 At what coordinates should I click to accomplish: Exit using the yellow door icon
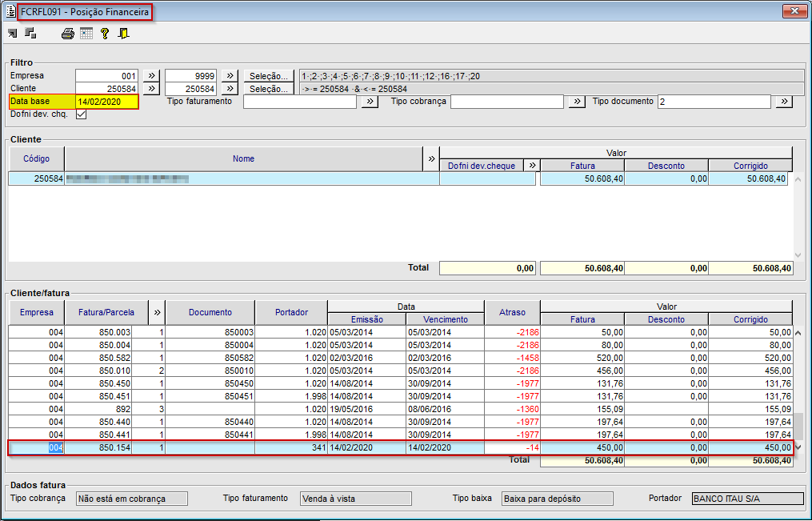coord(123,34)
